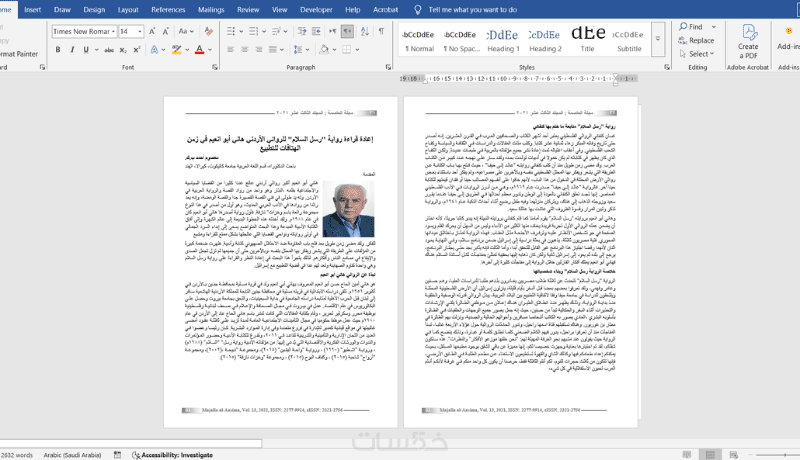Click Increase Indent icon

tap(316, 32)
